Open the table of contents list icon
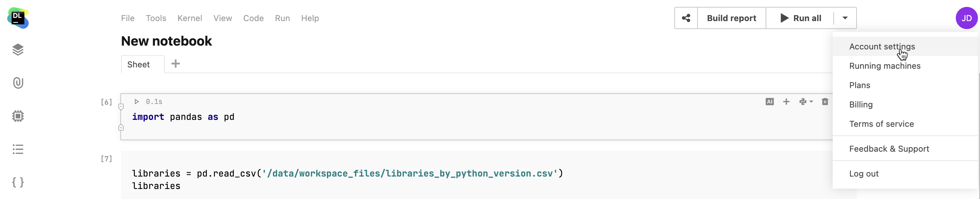The height and width of the screenshot is (199, 980). pos(18,149)
